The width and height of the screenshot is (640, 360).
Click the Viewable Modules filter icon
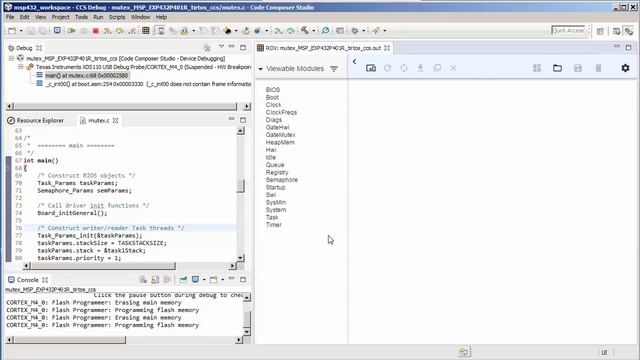[334, 69]
